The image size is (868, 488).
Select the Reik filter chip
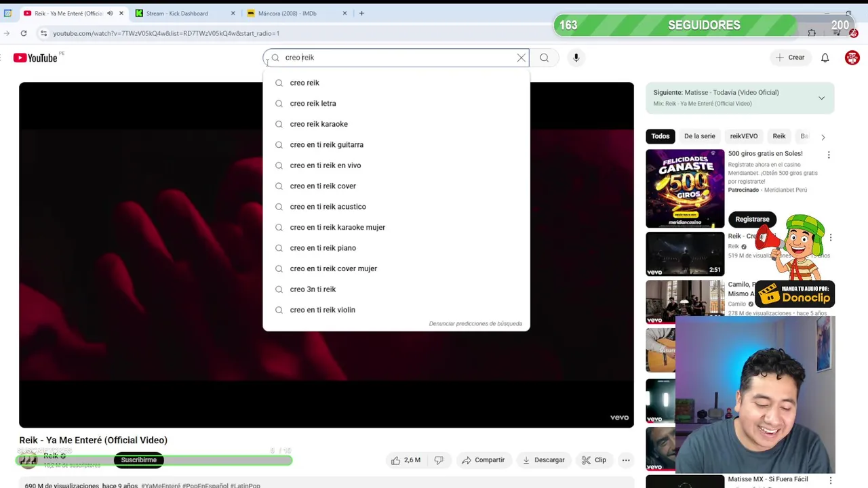779,136
